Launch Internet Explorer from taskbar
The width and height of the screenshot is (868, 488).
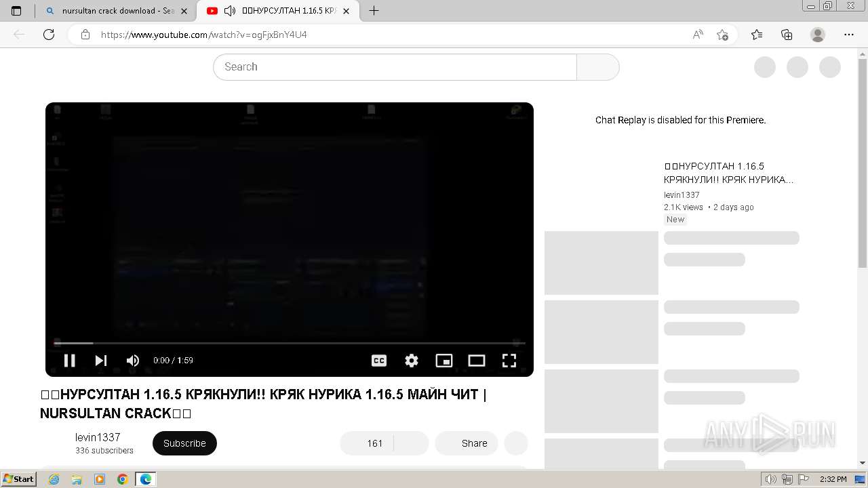click(54, 479)
